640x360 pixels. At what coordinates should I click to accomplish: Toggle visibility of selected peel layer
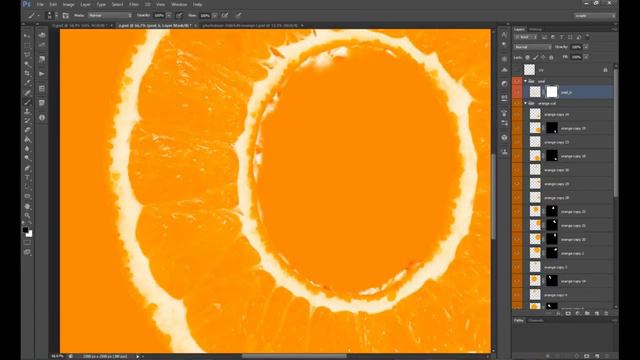[517, 92]
